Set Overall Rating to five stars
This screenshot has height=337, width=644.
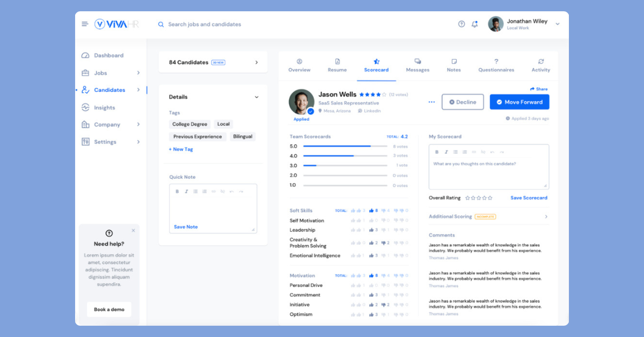pyautogui.click(x=489, y=198)
